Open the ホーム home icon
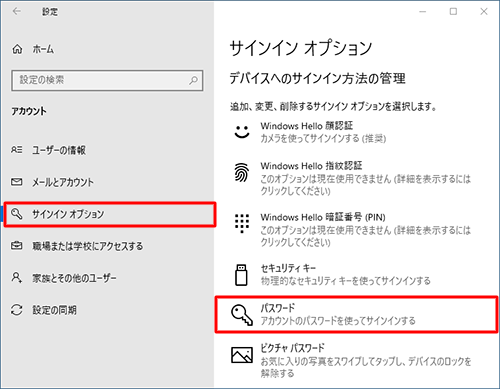The width and height of the screenshot is (500, 389). point(17,49)
